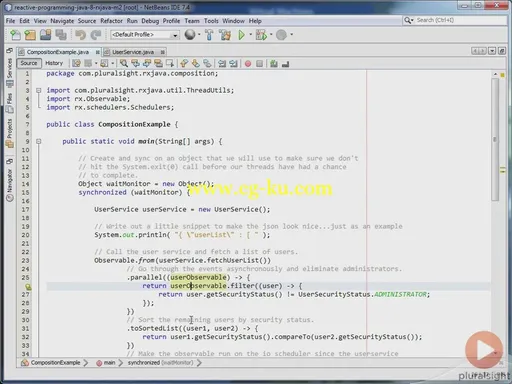The width and height of the screenshot is (512, 384).
Task: Open dropdown arrow beside globe browser icon
Action: pos(199,34)
